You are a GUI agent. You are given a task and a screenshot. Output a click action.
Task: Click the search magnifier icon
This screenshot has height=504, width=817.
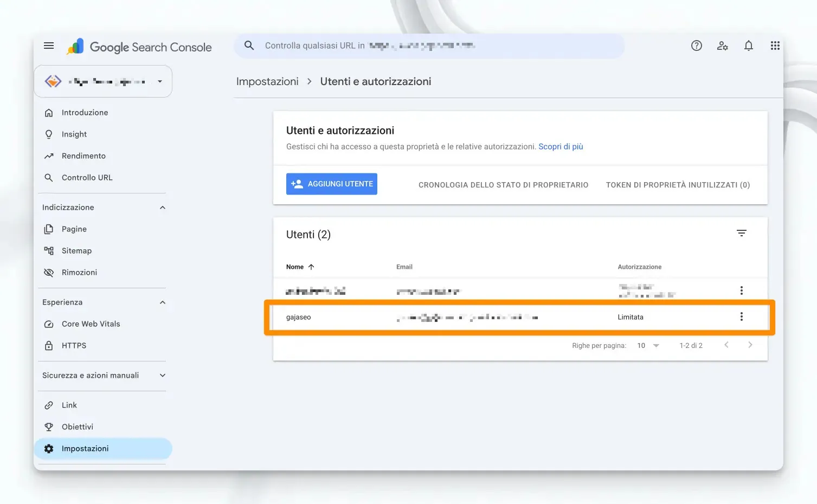(249, 46)
